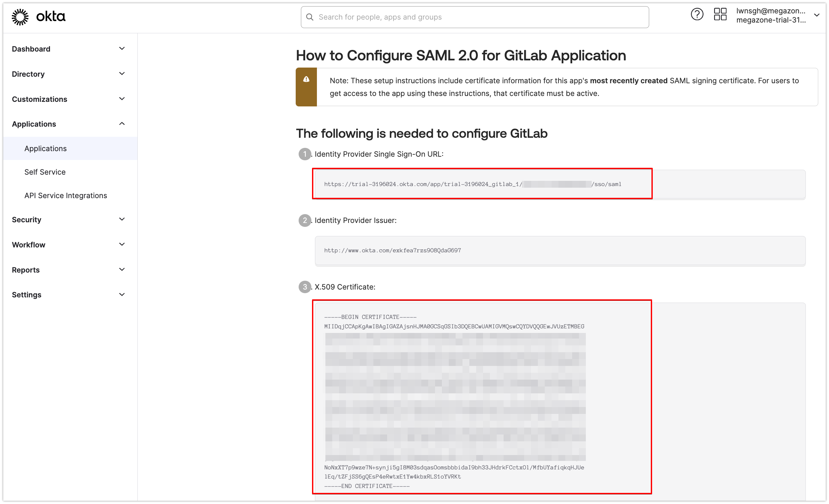Click 'The following is needed to configure GitLab' heading
This screenshot has height=504, width=829.
click(422, 134)
